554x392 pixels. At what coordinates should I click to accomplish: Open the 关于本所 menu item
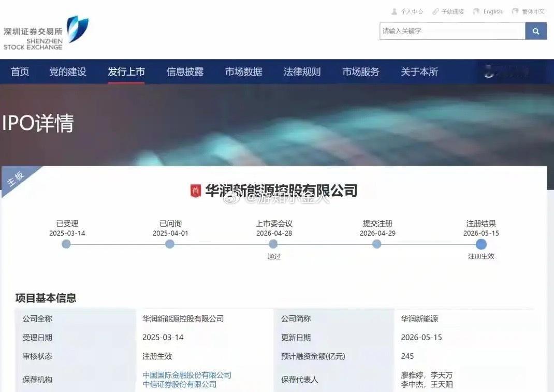coord(419,72)
